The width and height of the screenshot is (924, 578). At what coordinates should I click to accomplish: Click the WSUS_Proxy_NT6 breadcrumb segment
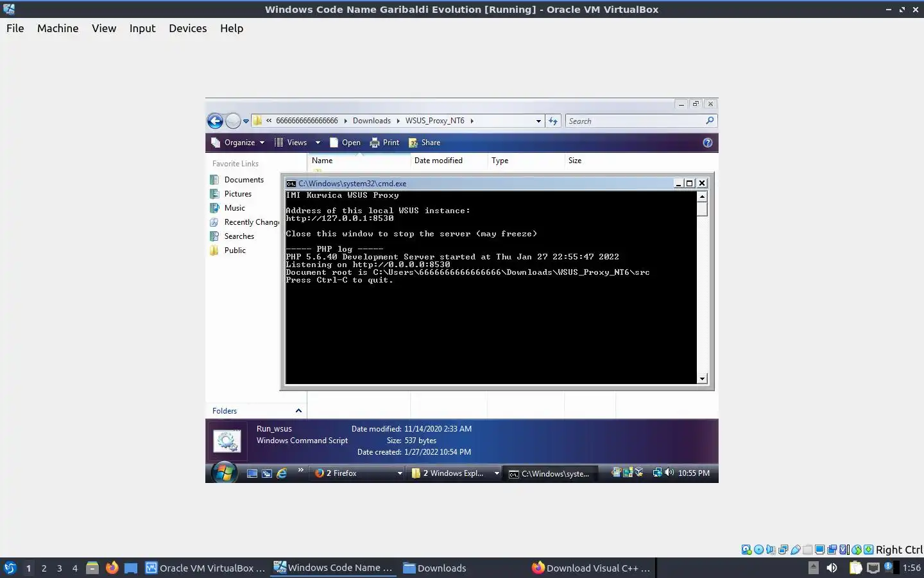[x=434, y=121]
